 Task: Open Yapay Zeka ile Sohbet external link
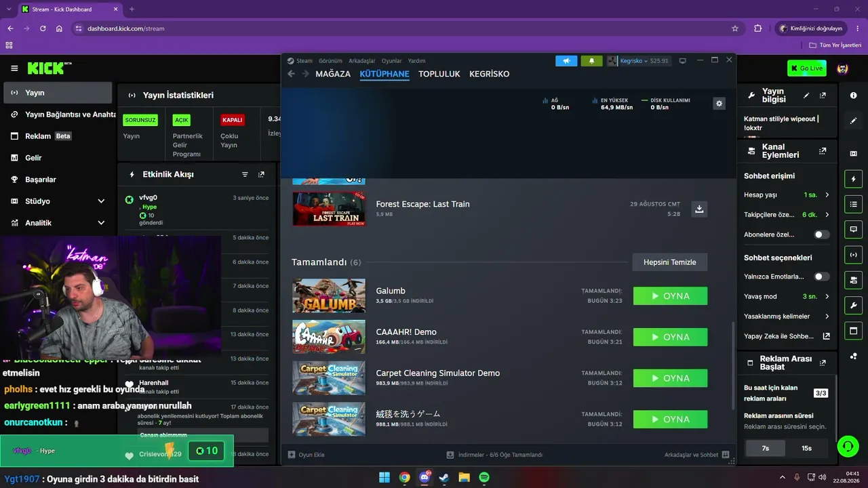pyautogui.click(x=826, y=336)
